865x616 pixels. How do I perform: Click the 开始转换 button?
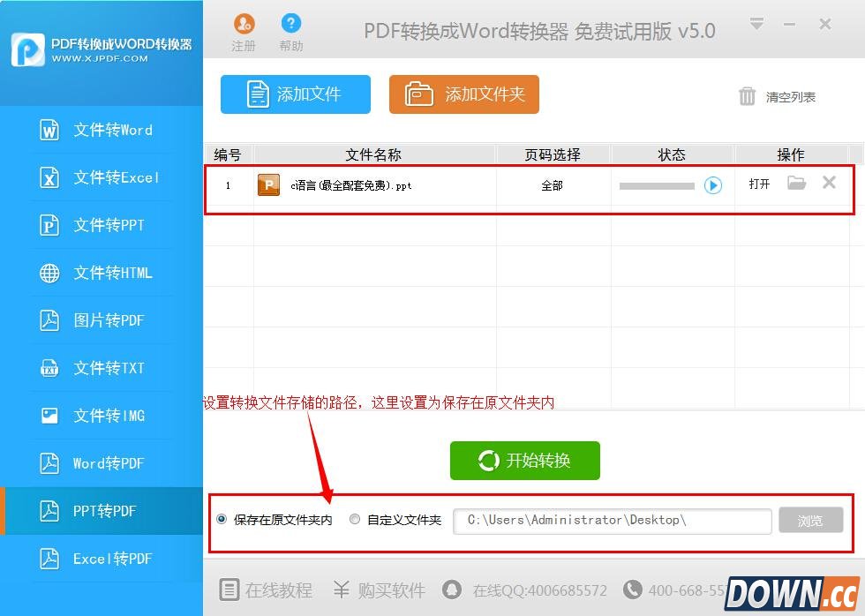(x=524, y=460)
